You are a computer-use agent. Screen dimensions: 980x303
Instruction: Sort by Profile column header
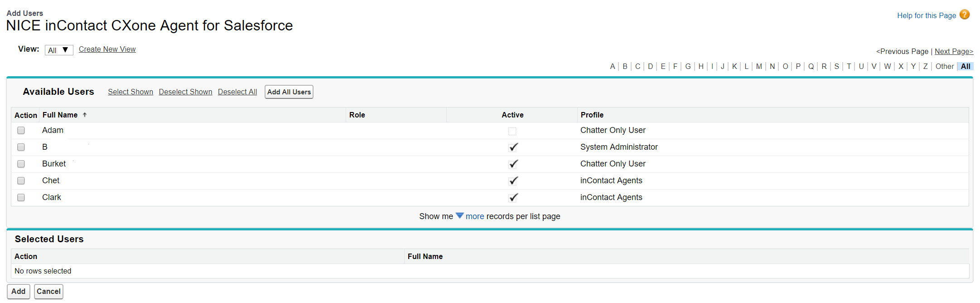(592, 115)
